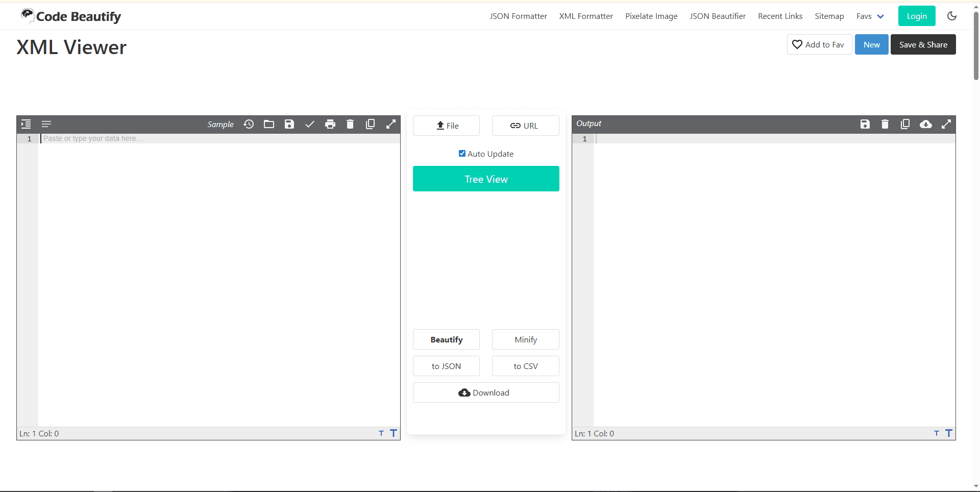The image size is (980, 492).
Task: Go to the JSON Formatter page
Action: (x=518, y=16)
